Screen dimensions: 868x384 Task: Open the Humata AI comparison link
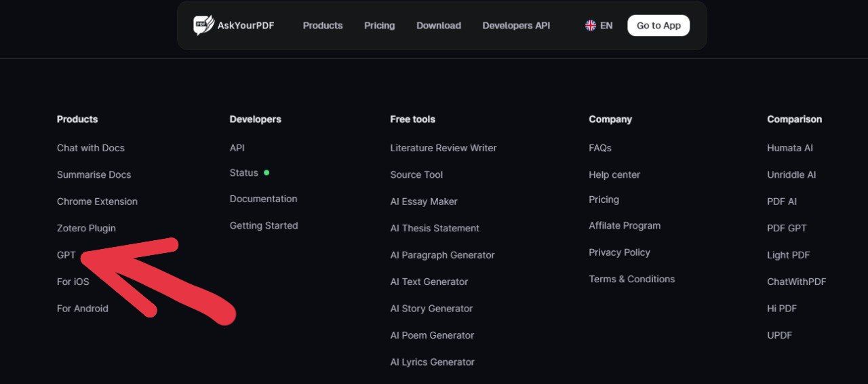point(790,148)
